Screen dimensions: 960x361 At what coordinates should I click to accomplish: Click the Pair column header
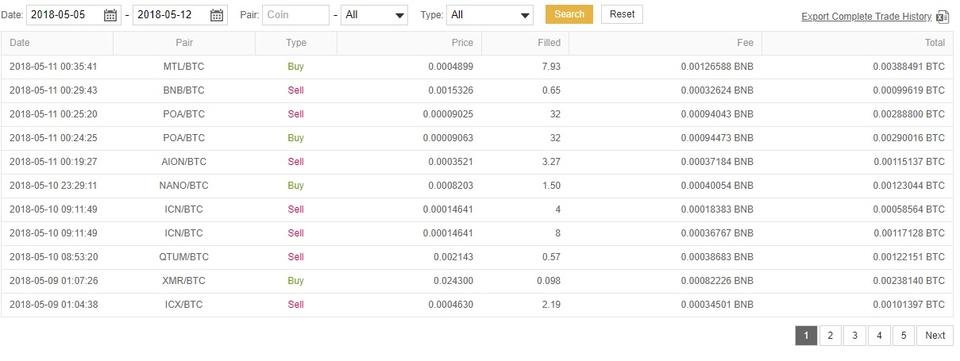[x=184, y=43]
